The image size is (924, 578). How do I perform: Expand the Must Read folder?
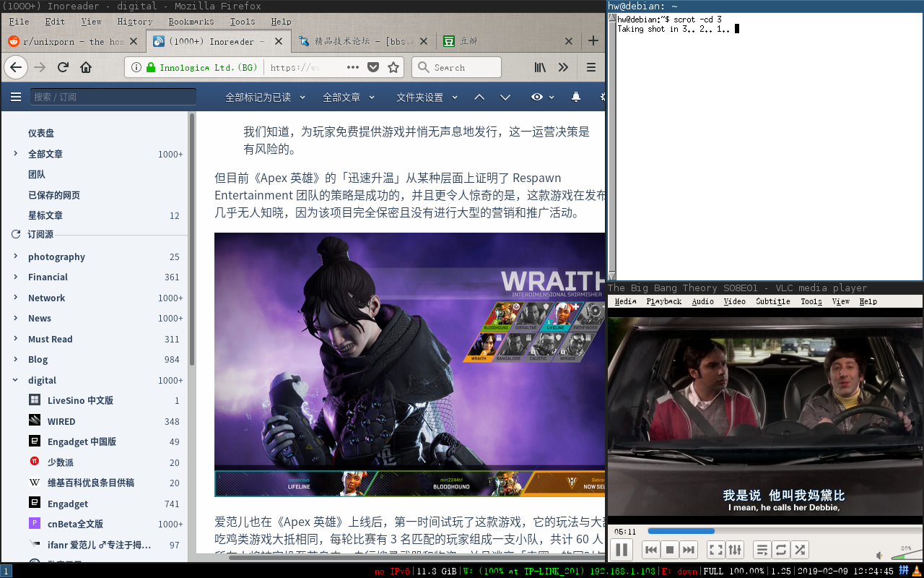pos(16,339)
